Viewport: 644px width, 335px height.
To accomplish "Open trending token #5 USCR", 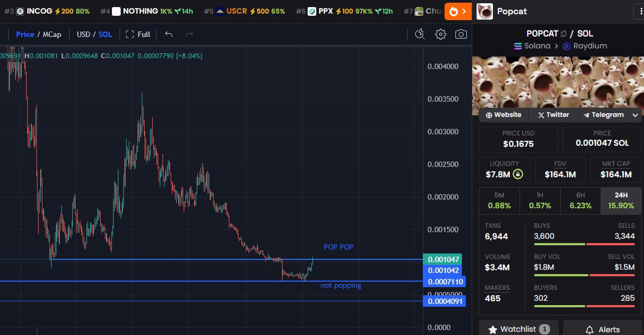I will [x=245, y=11].
